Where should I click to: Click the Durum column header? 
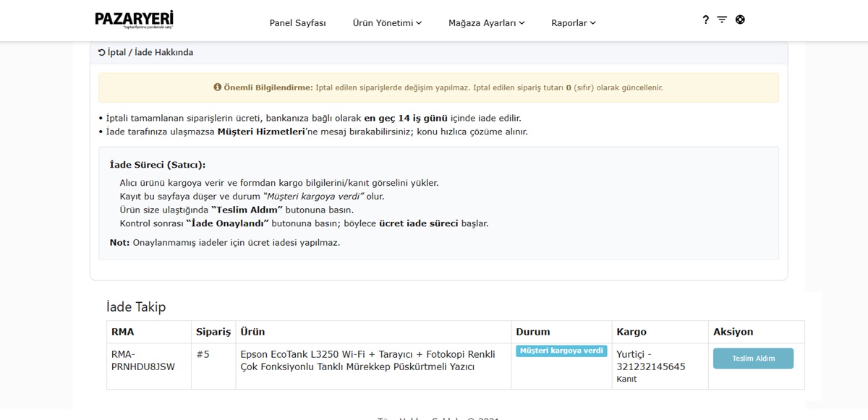coord(532,332)
